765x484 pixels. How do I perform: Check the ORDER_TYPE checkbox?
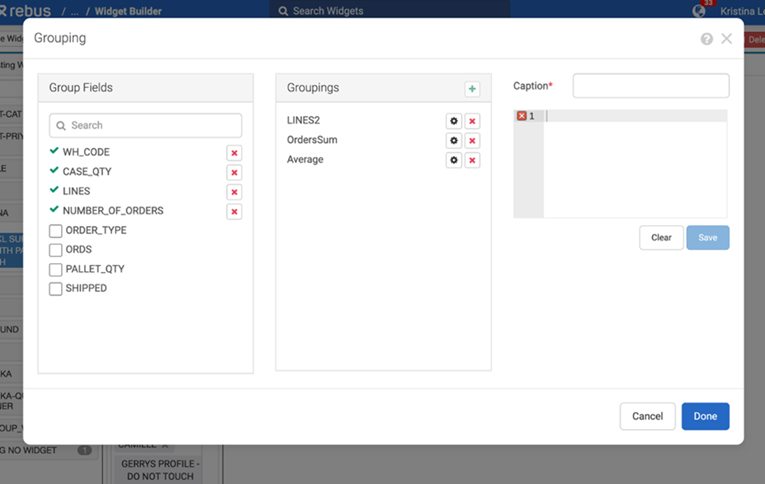[56, 231]
